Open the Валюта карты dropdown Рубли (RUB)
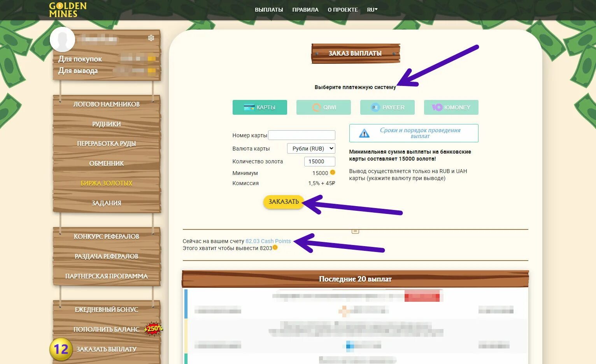 click(311, 149)
